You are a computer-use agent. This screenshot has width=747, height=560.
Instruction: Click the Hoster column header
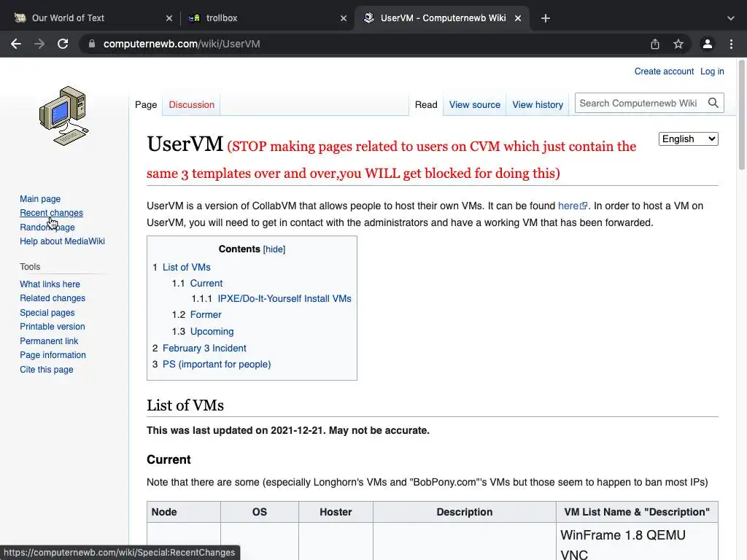click(x=336, y=512)
